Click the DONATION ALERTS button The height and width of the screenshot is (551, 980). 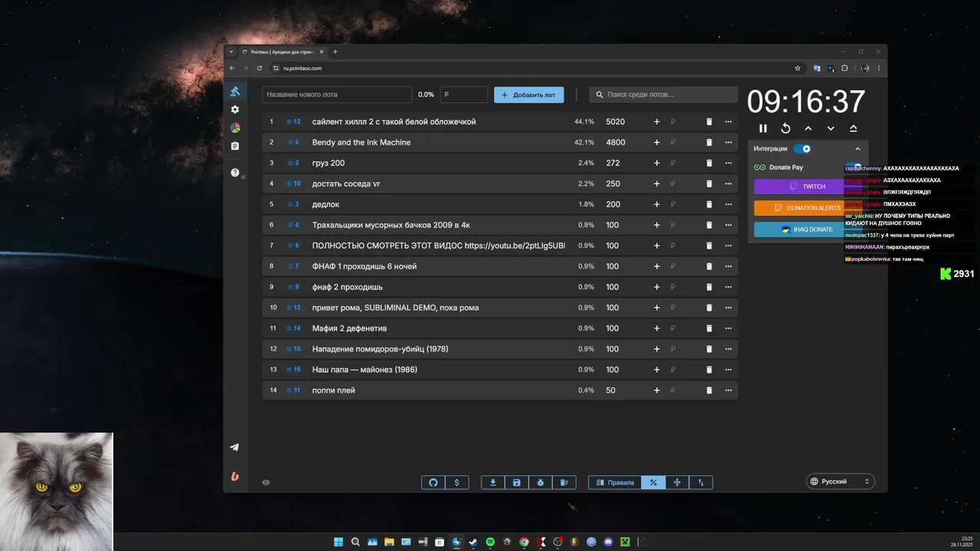[808, 207]
